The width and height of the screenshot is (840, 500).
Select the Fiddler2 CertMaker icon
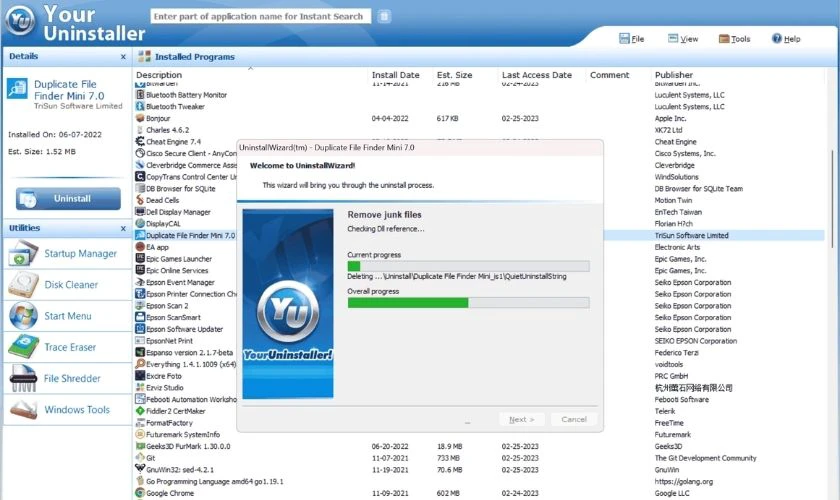[x=140, y=411]
